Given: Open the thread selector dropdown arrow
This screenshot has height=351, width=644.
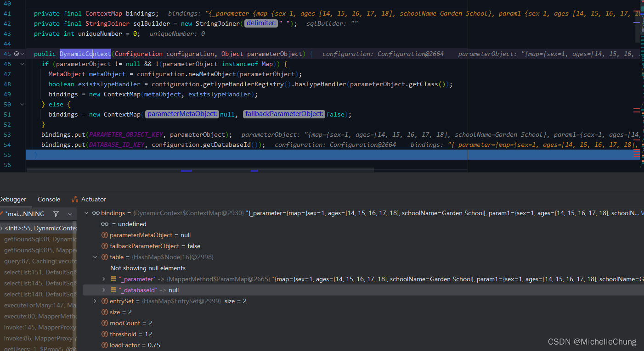Looking at the screenshot, I should [70, 214].
